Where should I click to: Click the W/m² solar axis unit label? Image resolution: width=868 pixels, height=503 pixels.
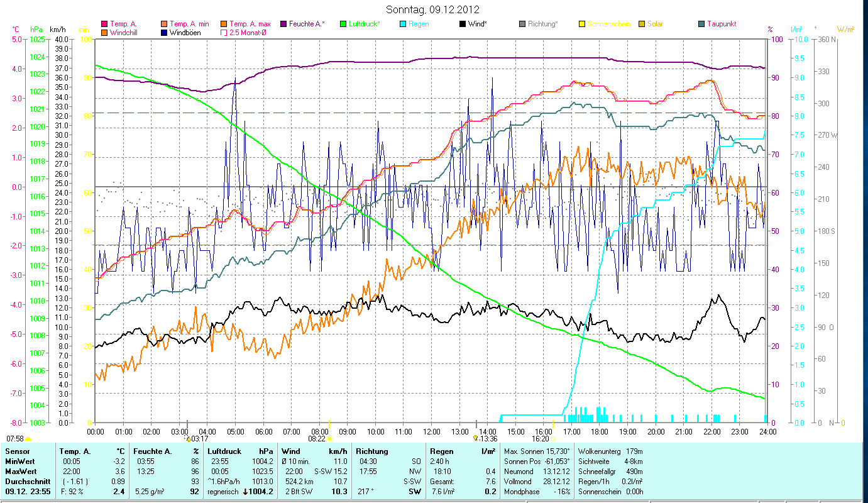click(845, 30)
